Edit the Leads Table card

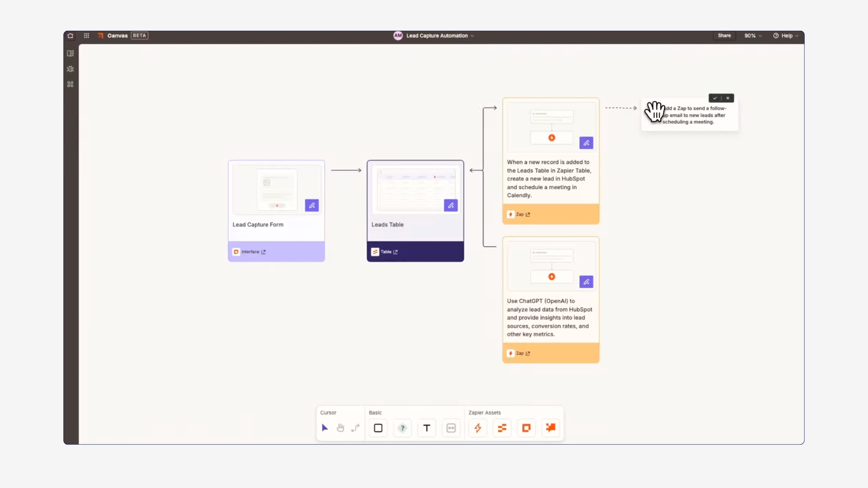click(451, 206)
